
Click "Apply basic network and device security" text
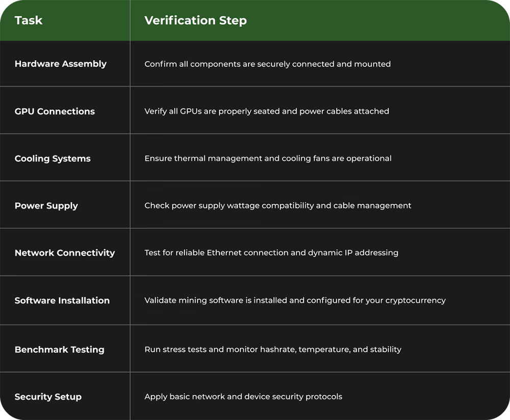coord(224,397)
